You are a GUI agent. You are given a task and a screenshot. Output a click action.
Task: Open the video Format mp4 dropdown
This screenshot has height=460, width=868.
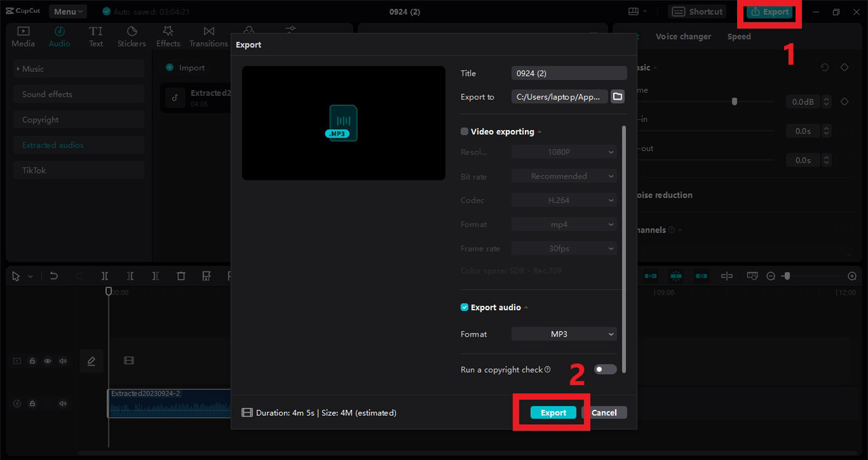[x=564, y=224]
